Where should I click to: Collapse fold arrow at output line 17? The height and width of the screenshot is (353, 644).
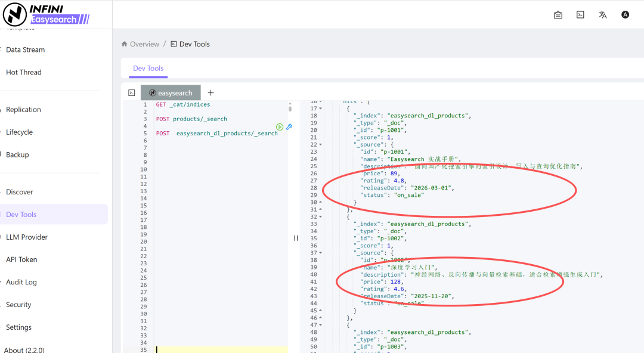click(x=320, y=109)
